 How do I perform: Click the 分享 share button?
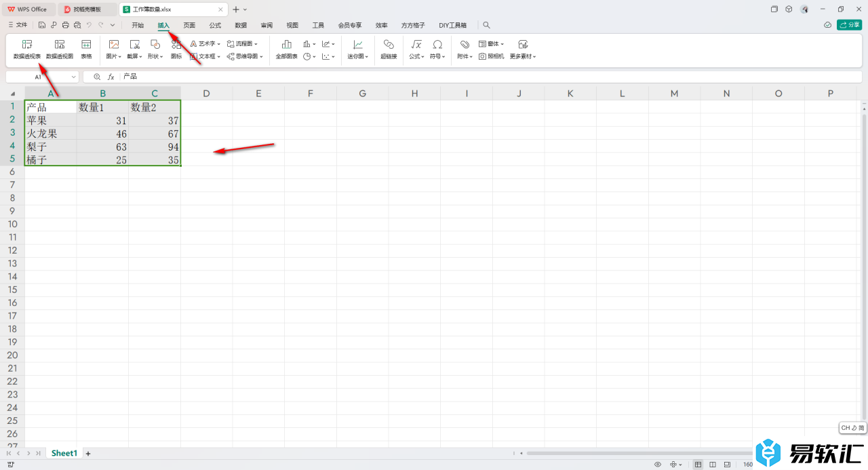[x=849, y=25]
